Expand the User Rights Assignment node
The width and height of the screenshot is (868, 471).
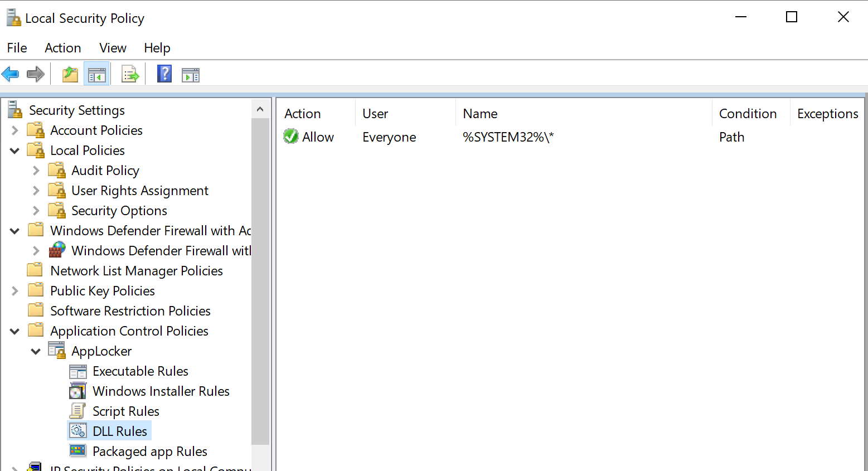coord(36,191)
